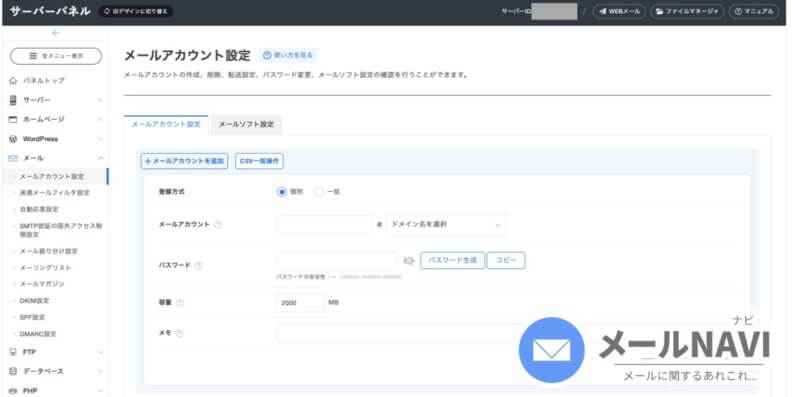
Task: Open 迷惑メールフィルタ設定 in sidebar
Action: click(55, 193)
